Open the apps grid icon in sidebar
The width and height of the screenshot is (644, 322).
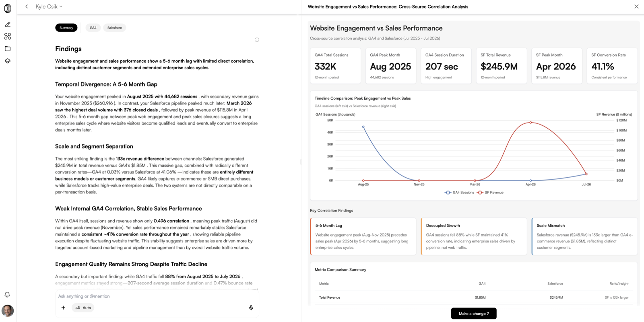8,37
